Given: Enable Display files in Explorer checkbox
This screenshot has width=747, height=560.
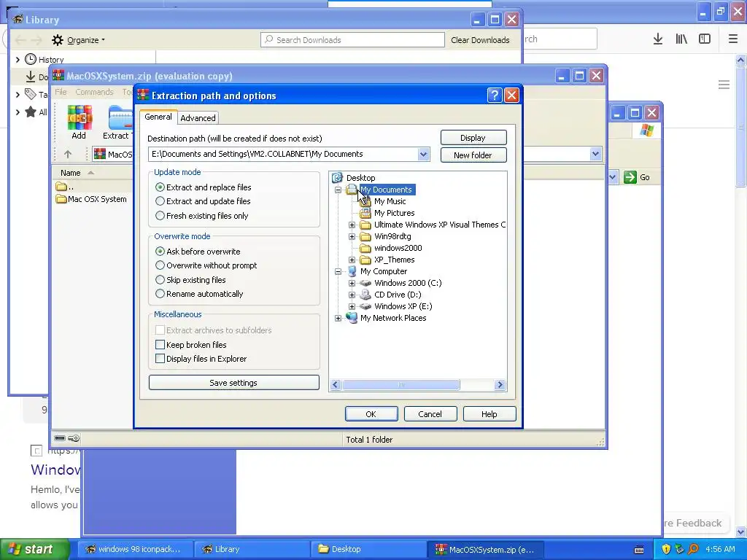Looking at the screenshot, I should point(160,359).
